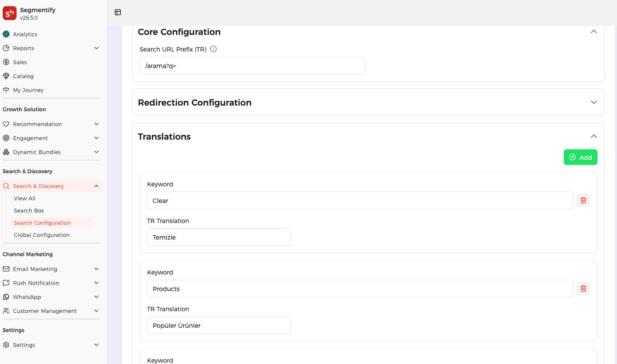The height and width of the screenshot is (364, 617).
Task: Select the Analytics icon in the sidebar
Action: [6, 34]
